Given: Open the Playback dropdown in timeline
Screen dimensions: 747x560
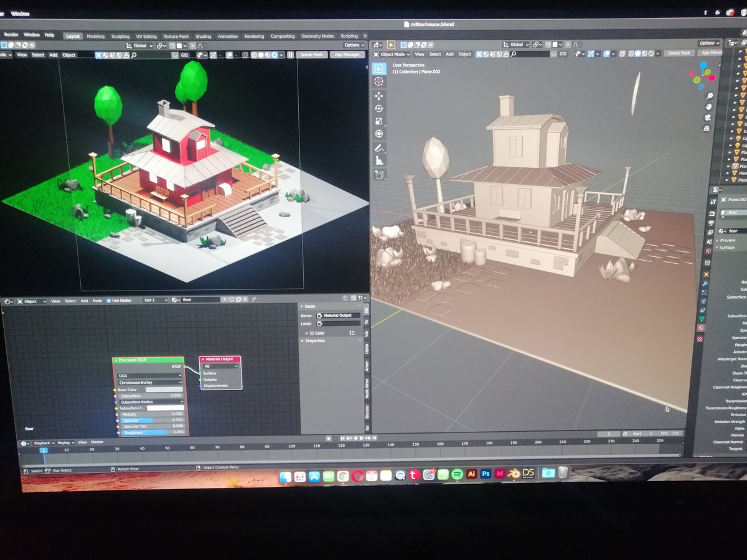Looking at the screenshot, I should (44, 443).
